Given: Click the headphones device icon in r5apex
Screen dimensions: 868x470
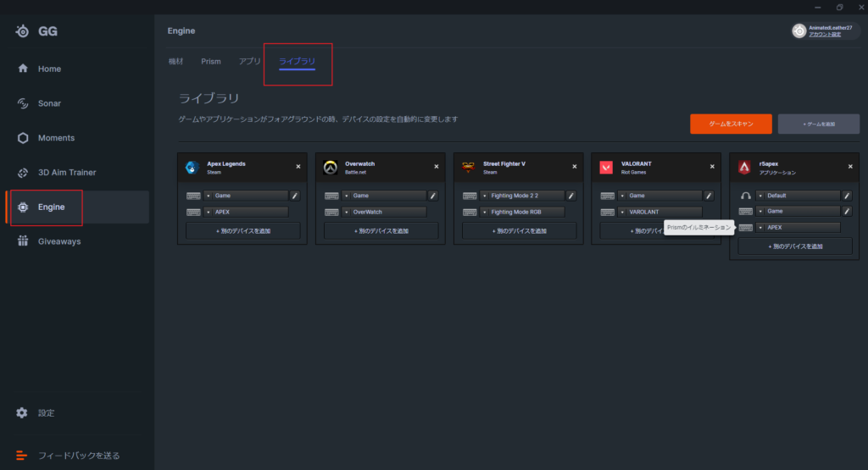Looking at the screenshot, I should [x=746, y=196].
